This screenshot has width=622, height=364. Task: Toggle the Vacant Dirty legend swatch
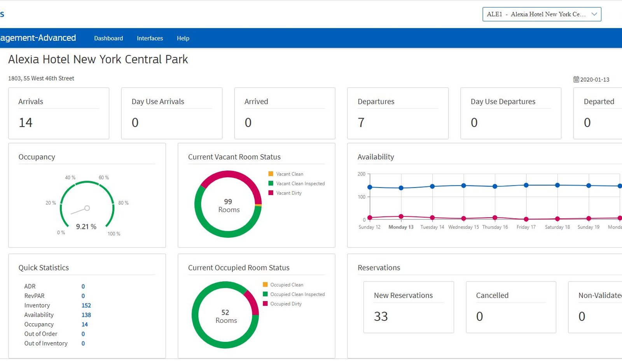point(271,193)
